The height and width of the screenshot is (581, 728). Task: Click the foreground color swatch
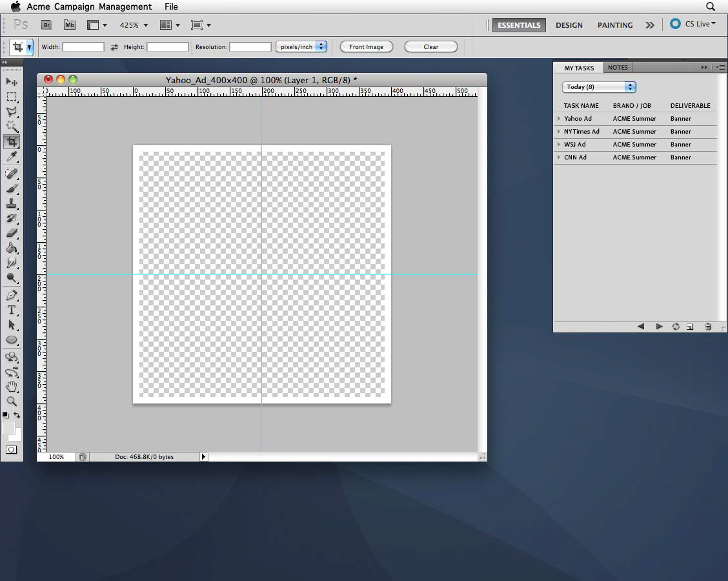[x=8, y=427]
